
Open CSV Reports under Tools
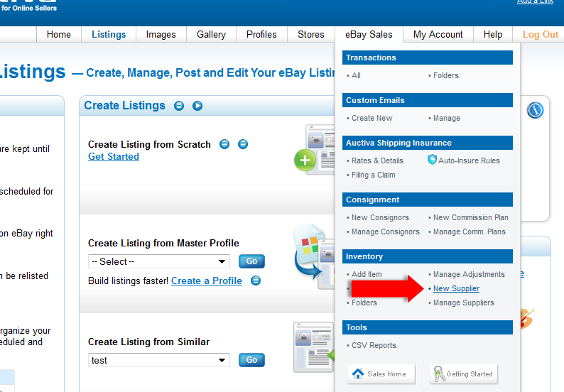(374, 345)
